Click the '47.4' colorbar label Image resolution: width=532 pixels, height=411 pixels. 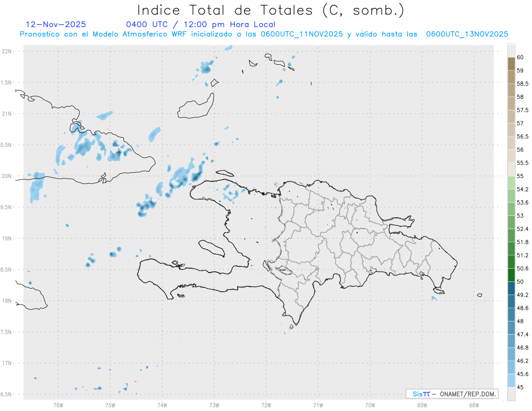[x=523, y=334]
